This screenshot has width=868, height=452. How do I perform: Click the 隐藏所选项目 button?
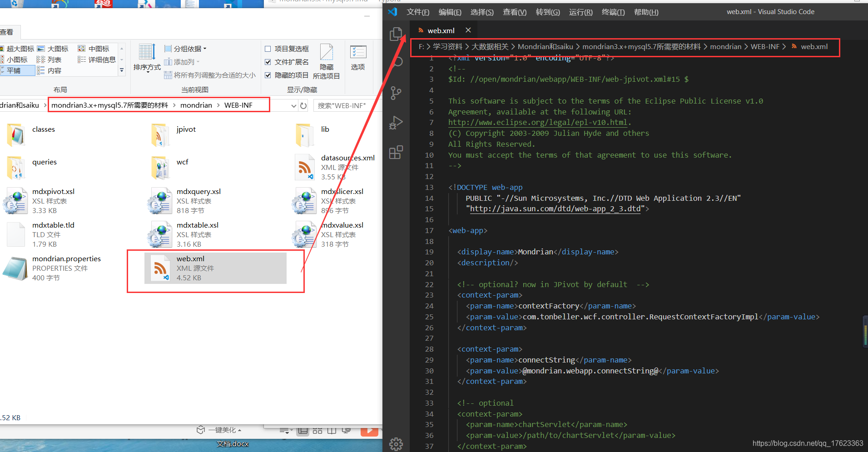(x=327, y=61)
